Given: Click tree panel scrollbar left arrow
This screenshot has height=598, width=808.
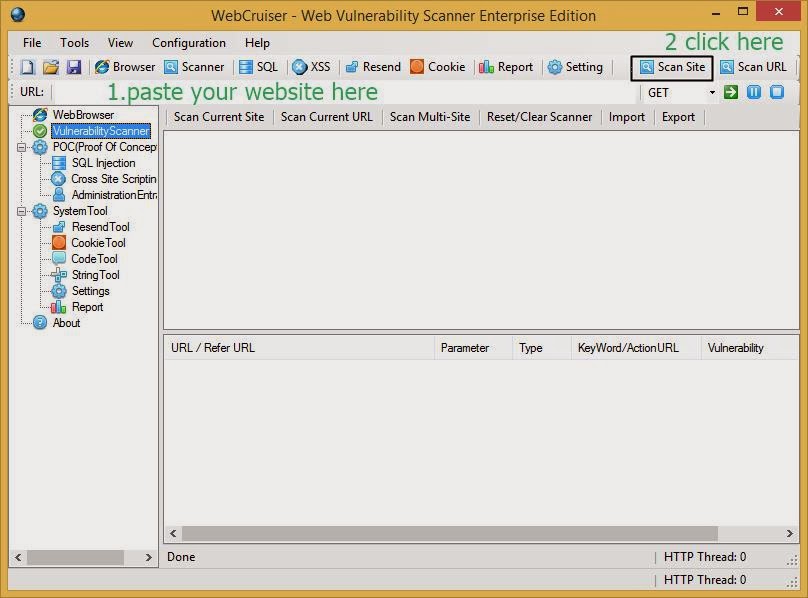Looking at the screenshot, I should click(x=19, y=557).
